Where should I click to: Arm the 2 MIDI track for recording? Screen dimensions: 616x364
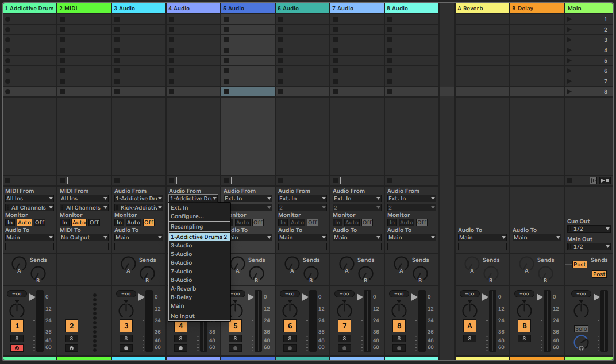[71, 348]
